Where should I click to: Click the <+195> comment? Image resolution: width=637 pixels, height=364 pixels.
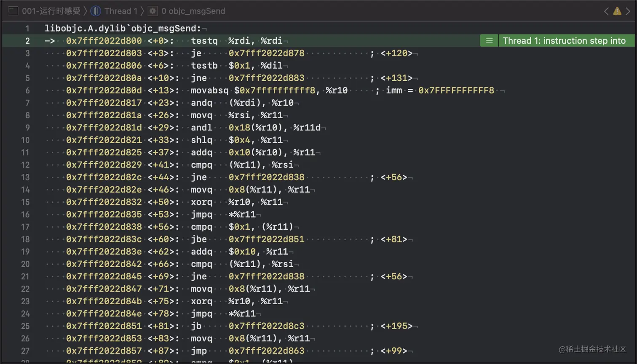click(396, 326)
